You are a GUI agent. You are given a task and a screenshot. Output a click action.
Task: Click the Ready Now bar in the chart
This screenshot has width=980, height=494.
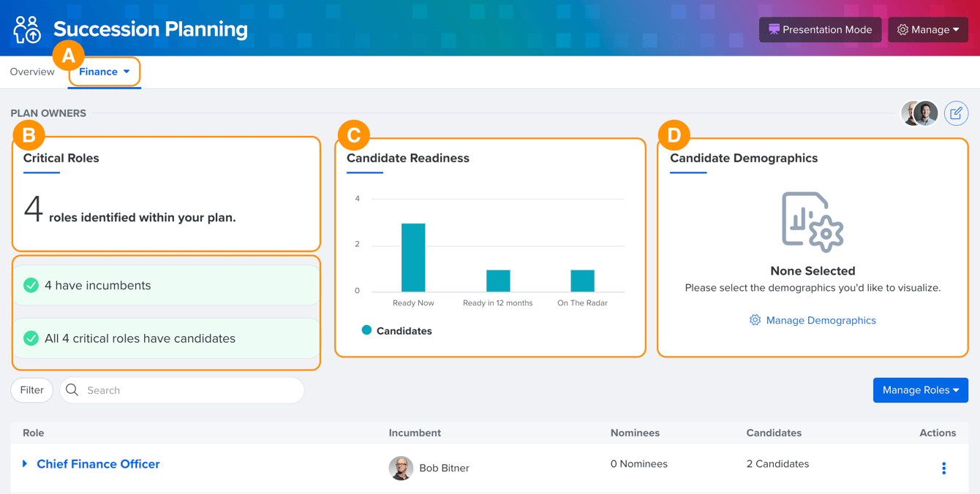413,257
